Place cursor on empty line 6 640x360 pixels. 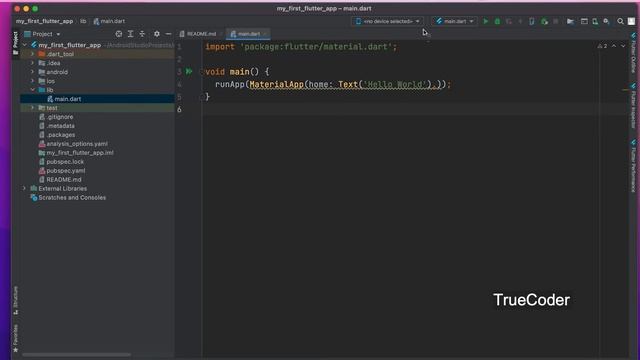pos(400,109)
